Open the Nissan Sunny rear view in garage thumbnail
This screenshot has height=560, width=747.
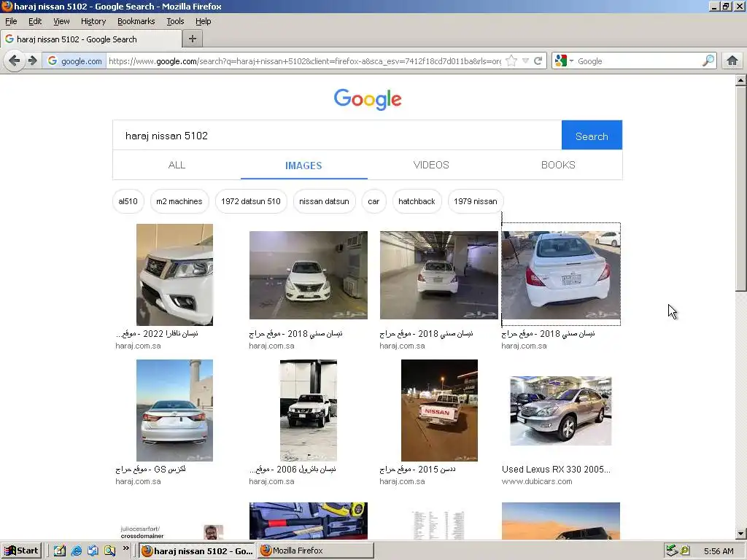438,275
